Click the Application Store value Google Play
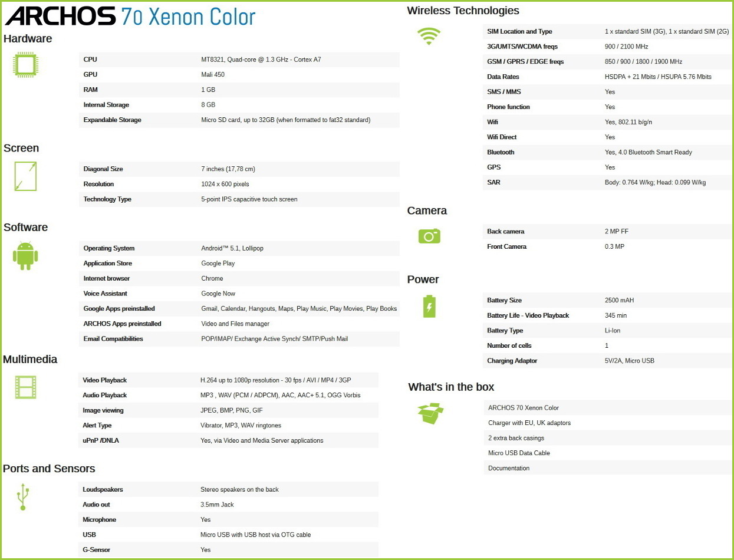The image size is (734, 560). [x=218, y=263]
